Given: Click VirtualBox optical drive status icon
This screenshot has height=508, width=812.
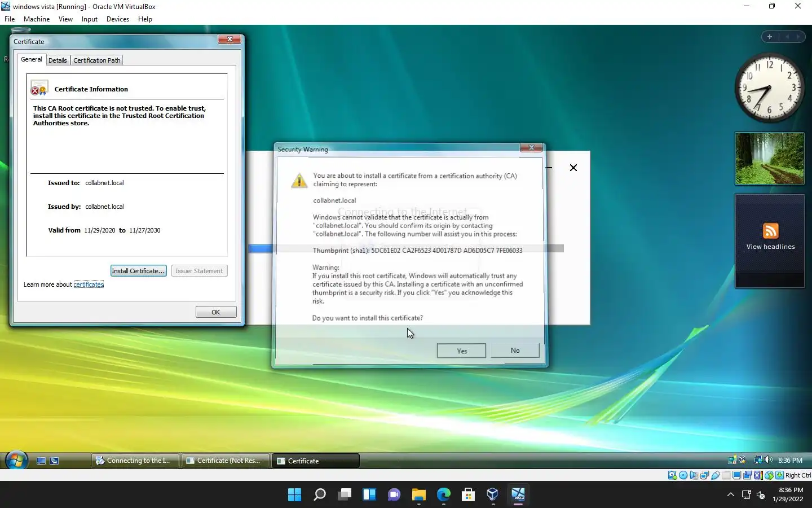Looking at the screenshot, I should click(x=683, y=475).
